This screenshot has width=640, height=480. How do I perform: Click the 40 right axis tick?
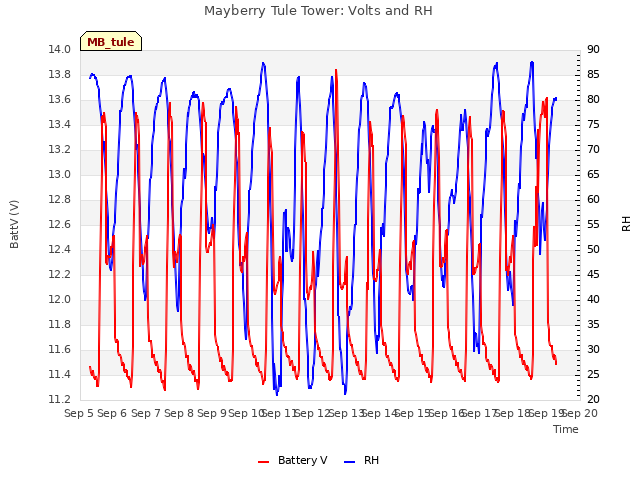click(593, 300)
